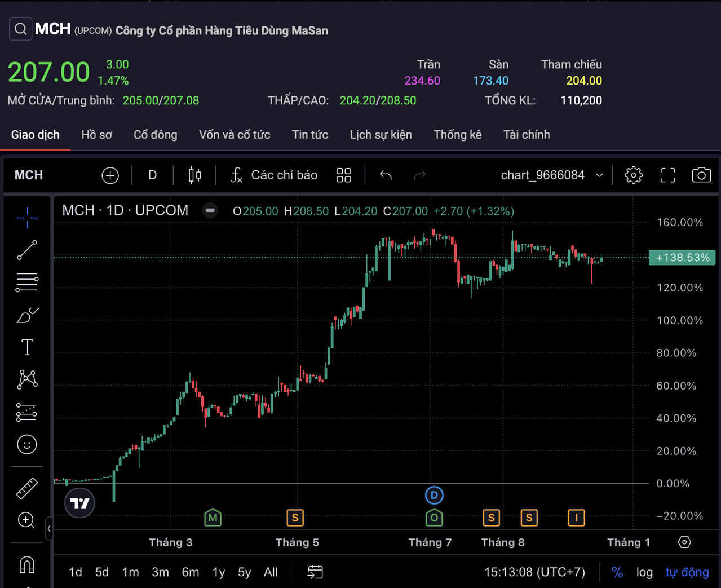Select the trend line drawing tool

27,250
